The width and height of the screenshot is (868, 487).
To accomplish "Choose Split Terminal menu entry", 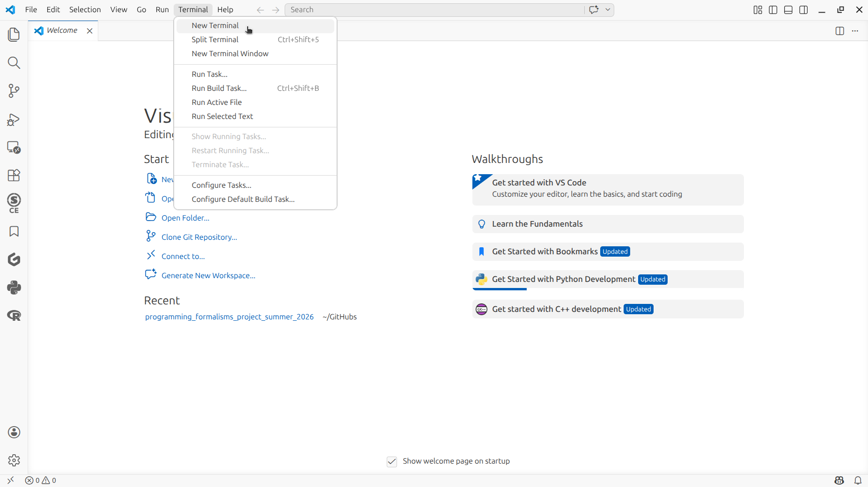I will [x=255, y=40].
